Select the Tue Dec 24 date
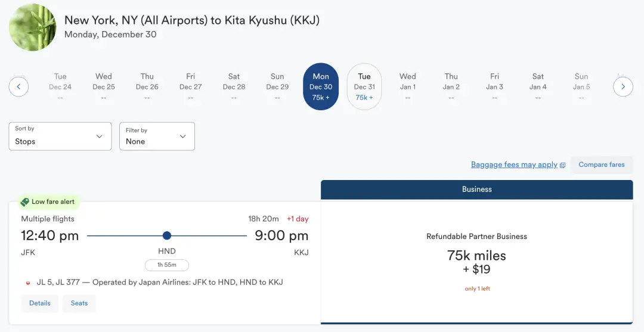Image resolution: width=644 pixels, height=332 pixels. point(60,87)
